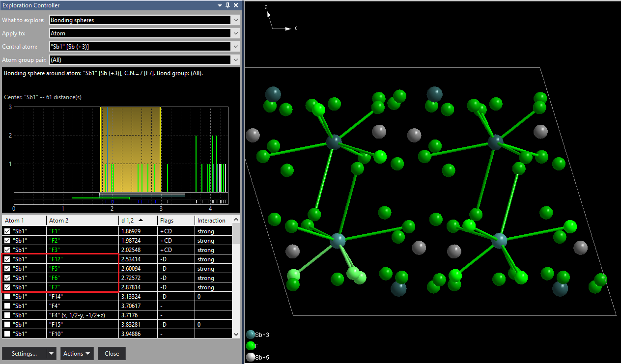Click the green F legend sphere icon
This screenshot has height=364, width=621.
tap(251, 346)
